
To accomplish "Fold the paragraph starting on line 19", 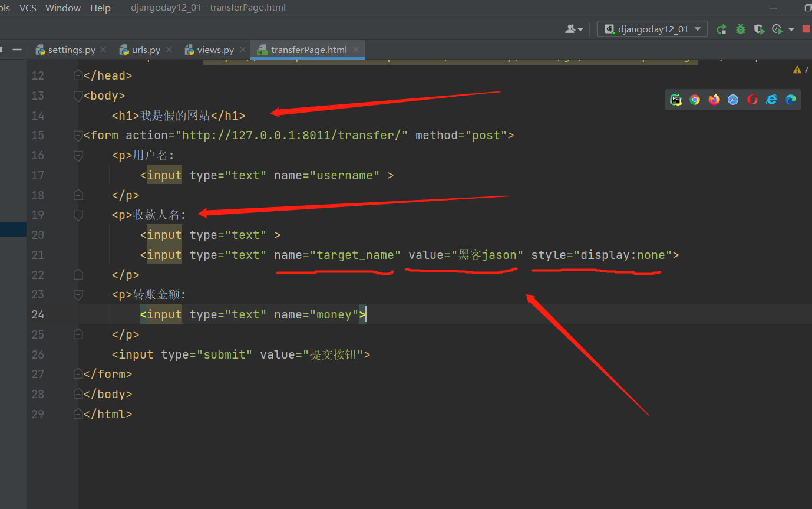I will (78, 215).
